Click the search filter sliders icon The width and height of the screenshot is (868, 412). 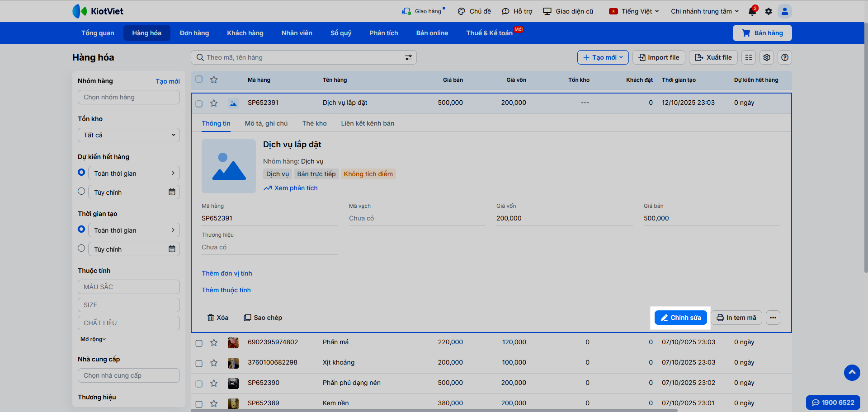(x=408, y=57)
